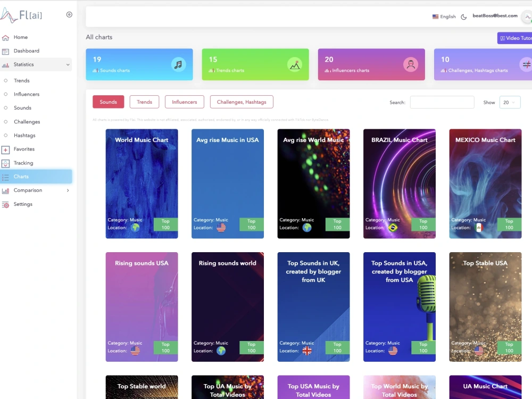532x399 pixels.
Task: Click USA flag on Top Stable USA card
Action: [x=479, y=351]
